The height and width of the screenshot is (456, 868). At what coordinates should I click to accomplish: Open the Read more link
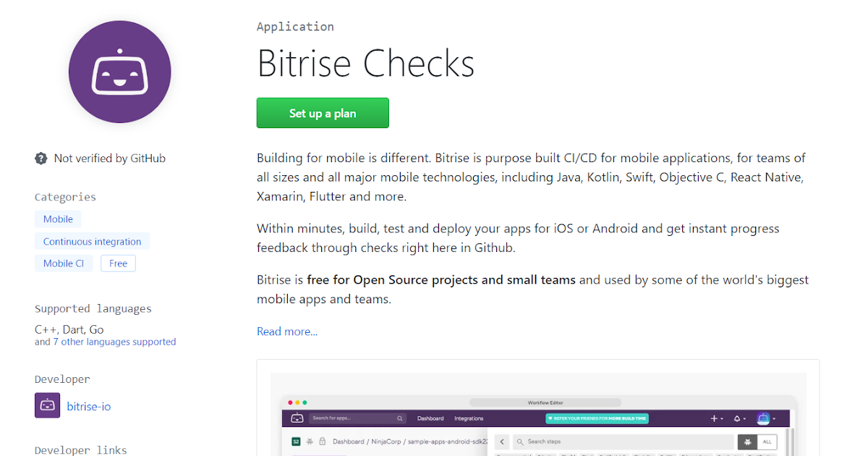point(286,331)
